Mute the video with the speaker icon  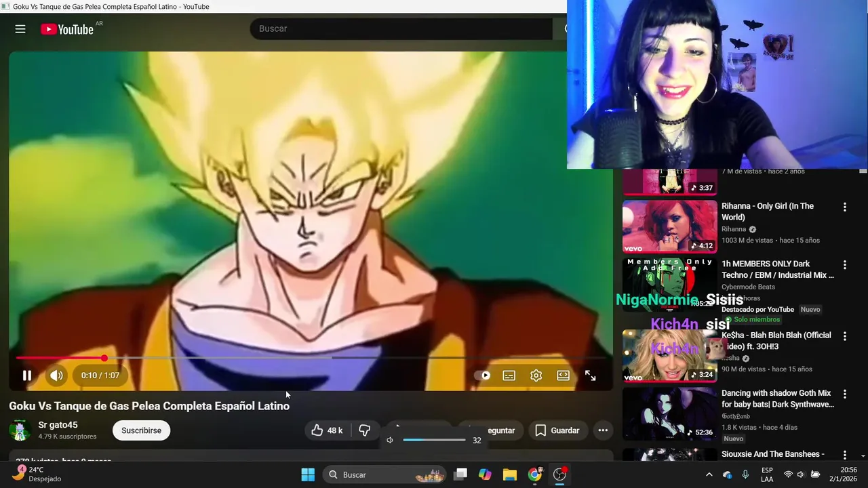[x=56, y=375]
